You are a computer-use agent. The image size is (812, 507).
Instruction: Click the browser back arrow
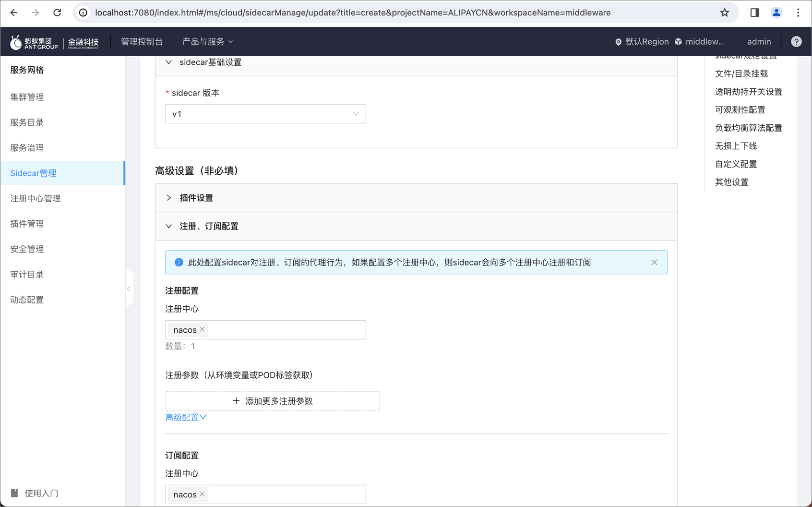click(14, 13)
